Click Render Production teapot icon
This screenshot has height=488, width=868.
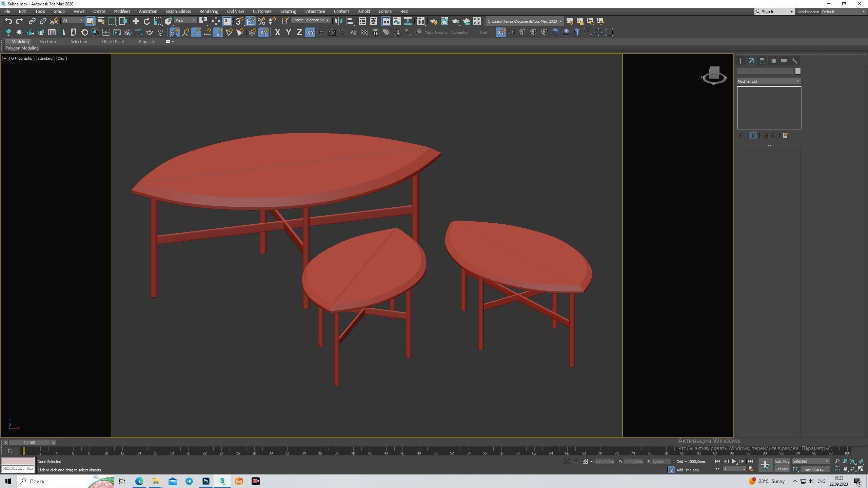click(x=455, y=21)
